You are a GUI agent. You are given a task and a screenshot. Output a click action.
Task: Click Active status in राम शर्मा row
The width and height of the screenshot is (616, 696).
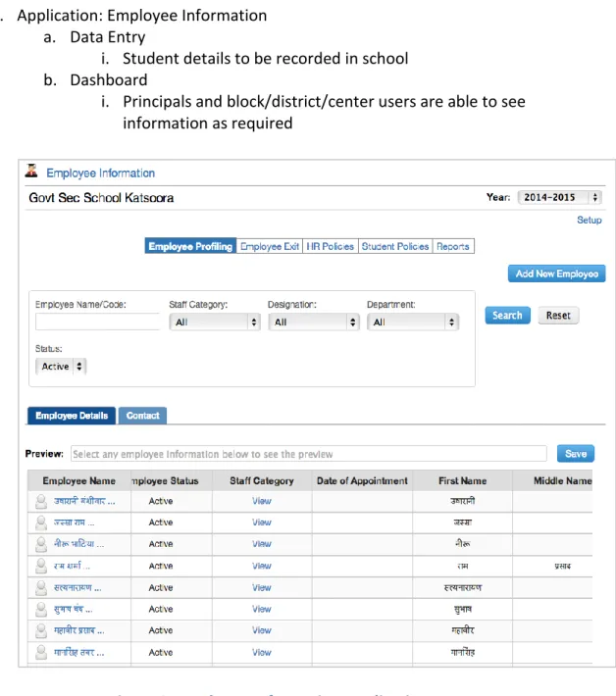tap(160, 566)
